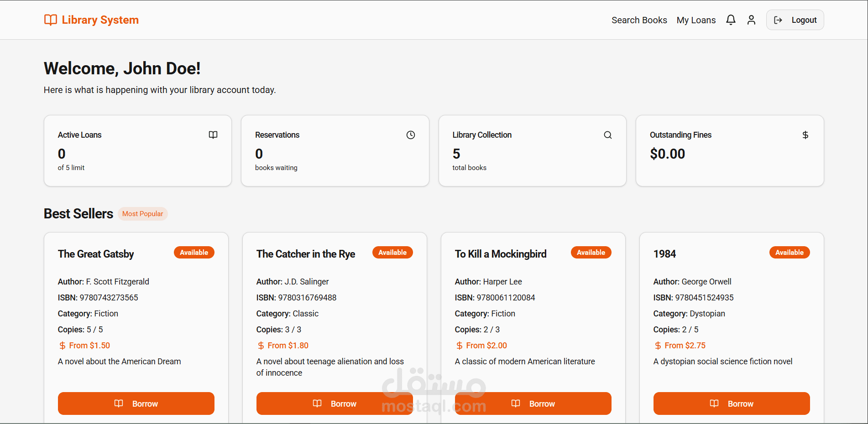This screenshot has height=424, width=868.
Task: Open the notification bell icon
Action: click(x=731, y=20)
